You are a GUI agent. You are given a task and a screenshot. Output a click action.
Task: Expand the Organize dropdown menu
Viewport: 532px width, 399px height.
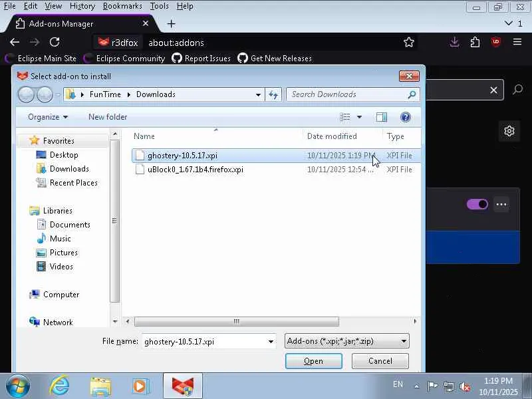(48, 117)
